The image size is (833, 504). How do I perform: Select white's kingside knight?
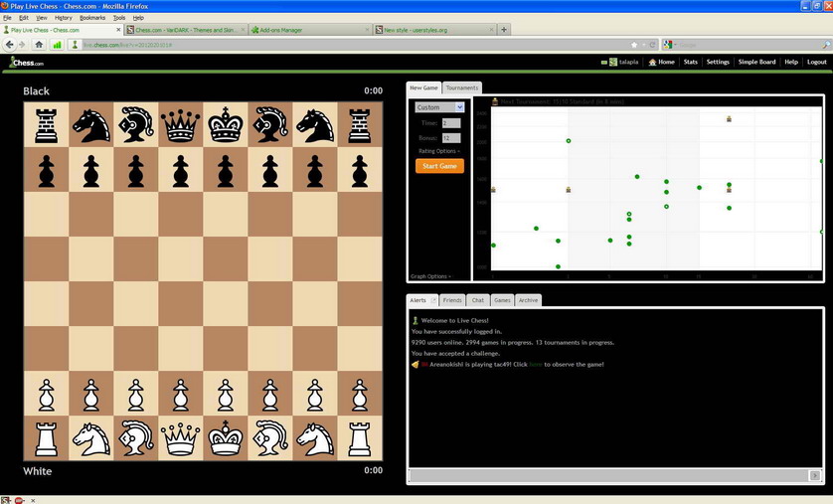(x=315, y=438)
